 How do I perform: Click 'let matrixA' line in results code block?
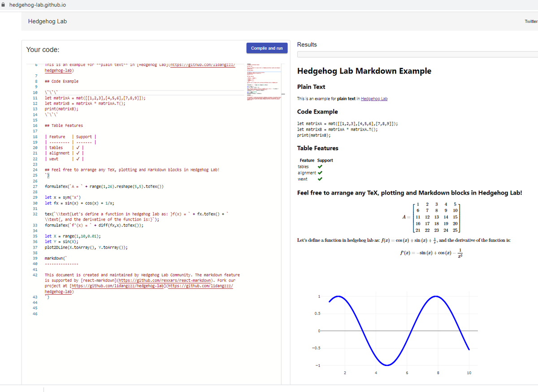click(x=348, y=123)
